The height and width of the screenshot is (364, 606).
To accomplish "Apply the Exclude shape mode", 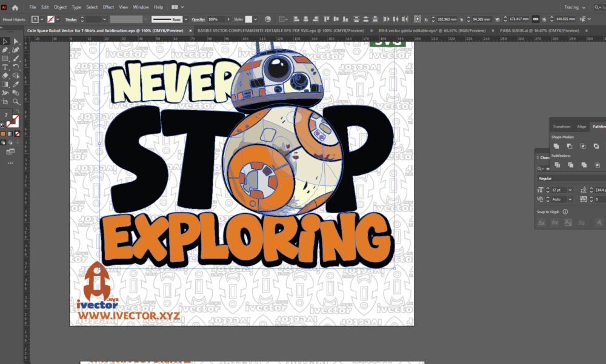I will tap(596, 146).
